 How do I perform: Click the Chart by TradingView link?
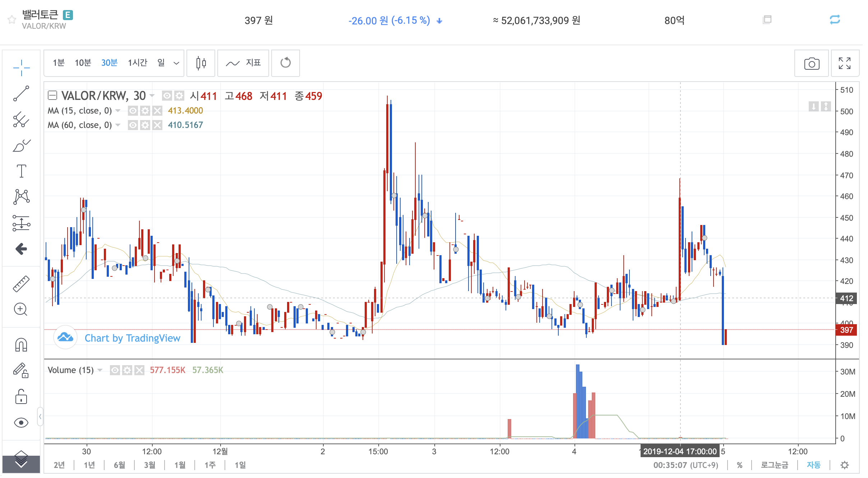132,338
